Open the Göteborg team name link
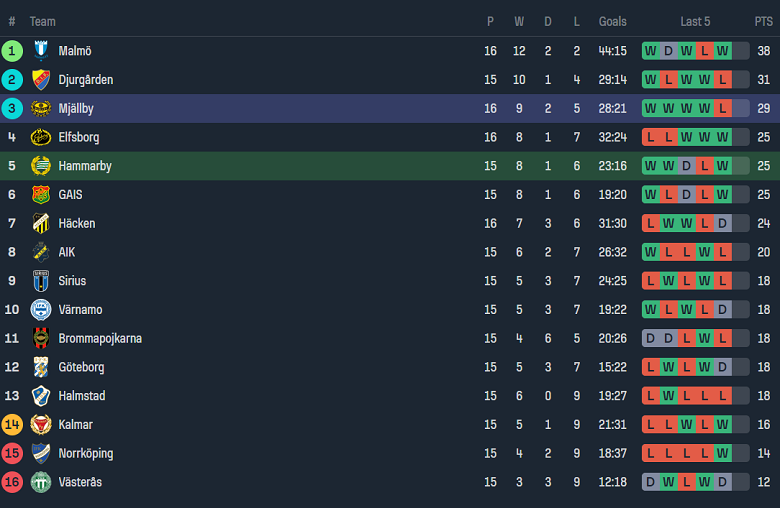780x508 pixels. pos(81,367)
